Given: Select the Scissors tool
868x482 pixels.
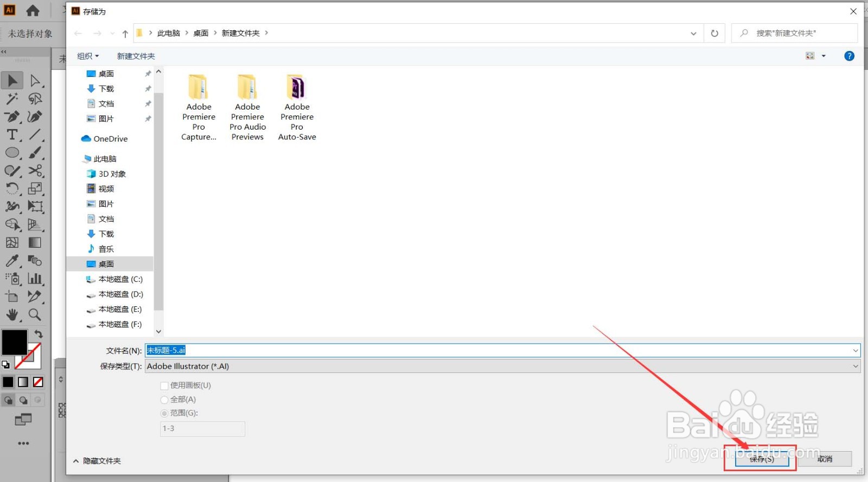Looking at the screenshot, I should pos(35,171).
